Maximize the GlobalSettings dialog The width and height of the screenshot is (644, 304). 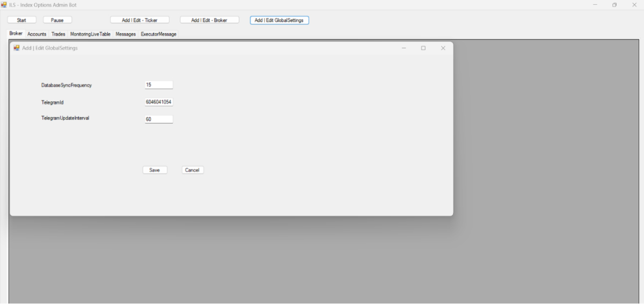point(423,48)
